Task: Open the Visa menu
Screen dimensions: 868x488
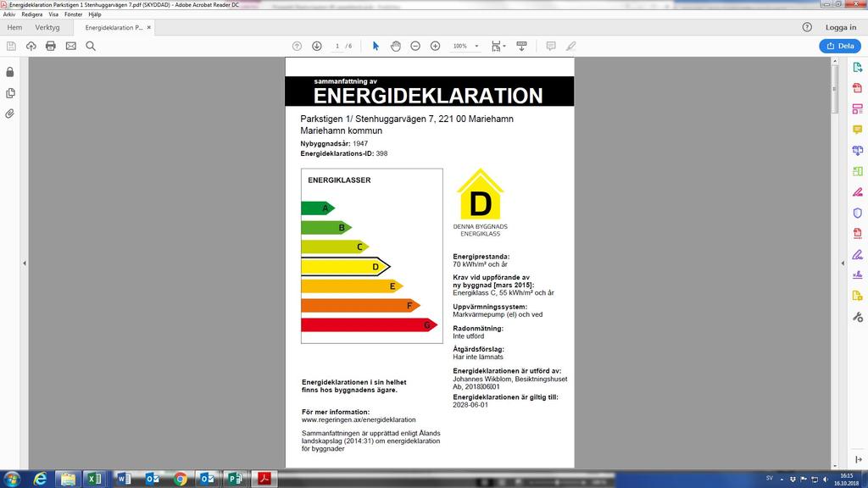Action: click(53, 14)
